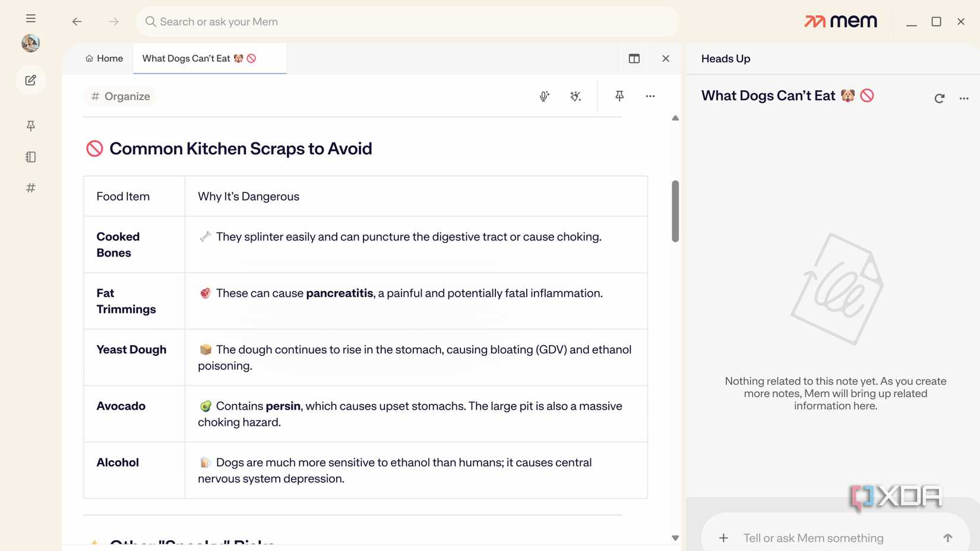Click the vertical scrollbar thumb of the note
This screenshot has height=551, width=980.
pyautogui.click(x=675, y=211)
